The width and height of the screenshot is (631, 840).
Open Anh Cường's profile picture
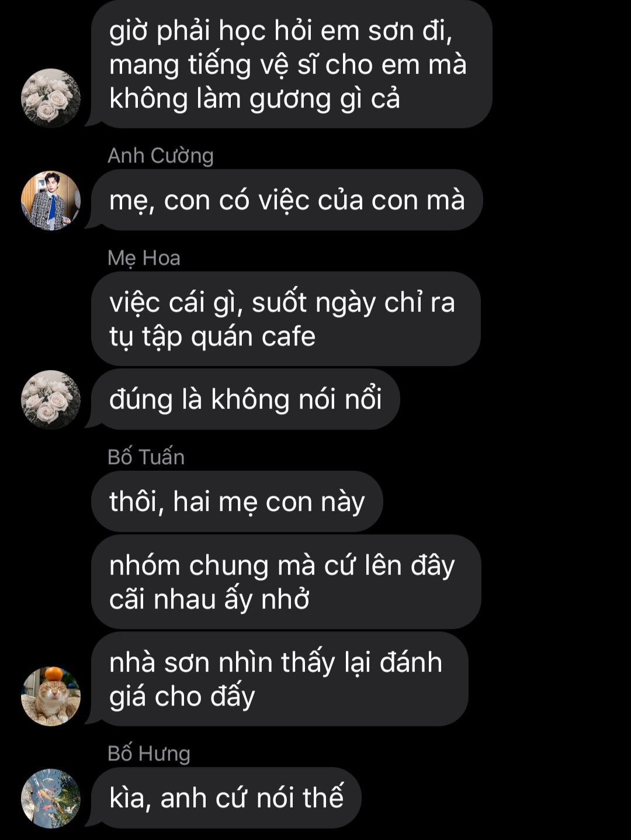coord(51,201)
